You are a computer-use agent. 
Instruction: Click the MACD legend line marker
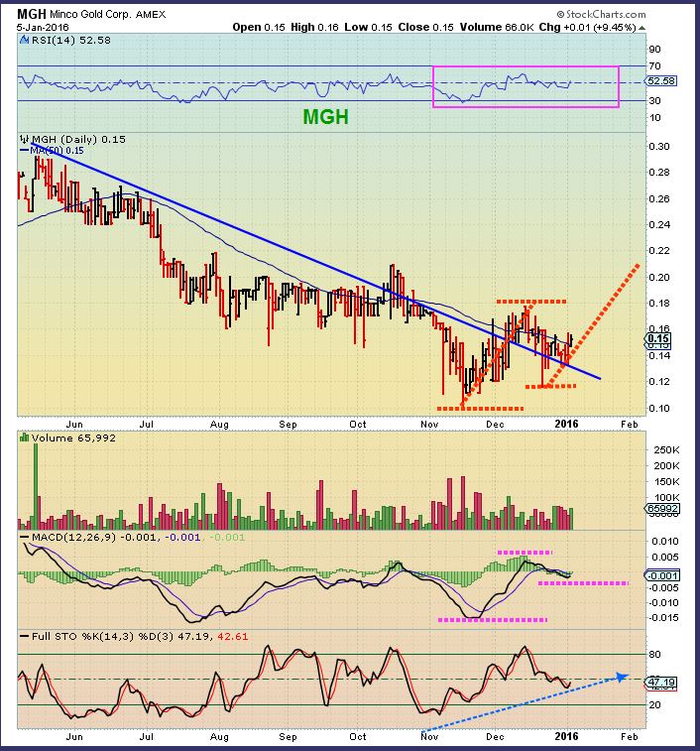click(x=25, y=537)
